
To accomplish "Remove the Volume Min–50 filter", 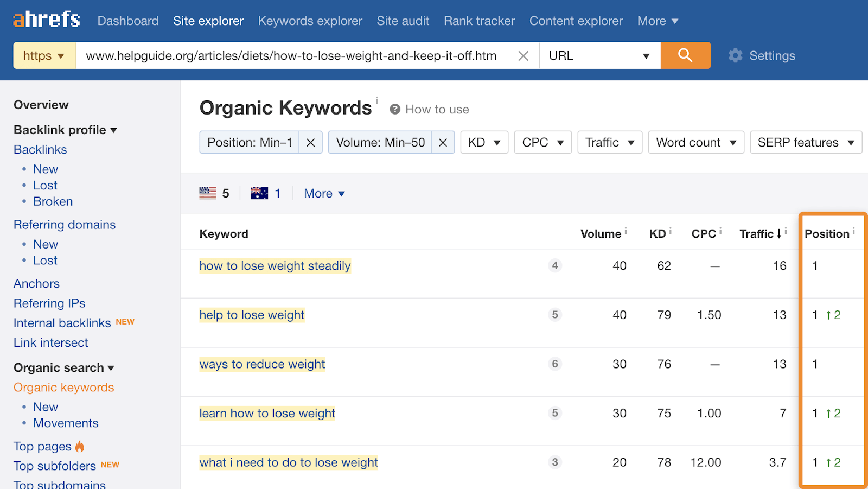I will coord(443,142).
